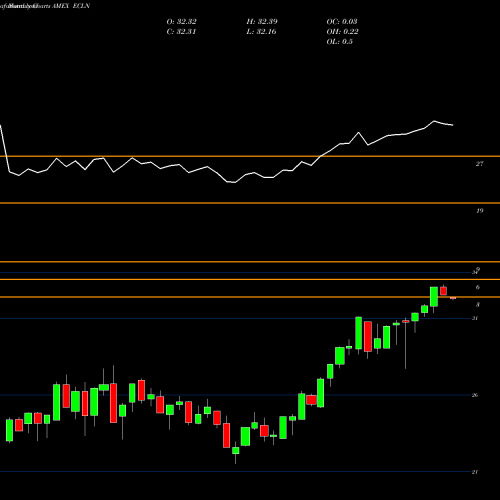Click the tallest green candle at chart top right
500x500 pixels.
point(434,297)
